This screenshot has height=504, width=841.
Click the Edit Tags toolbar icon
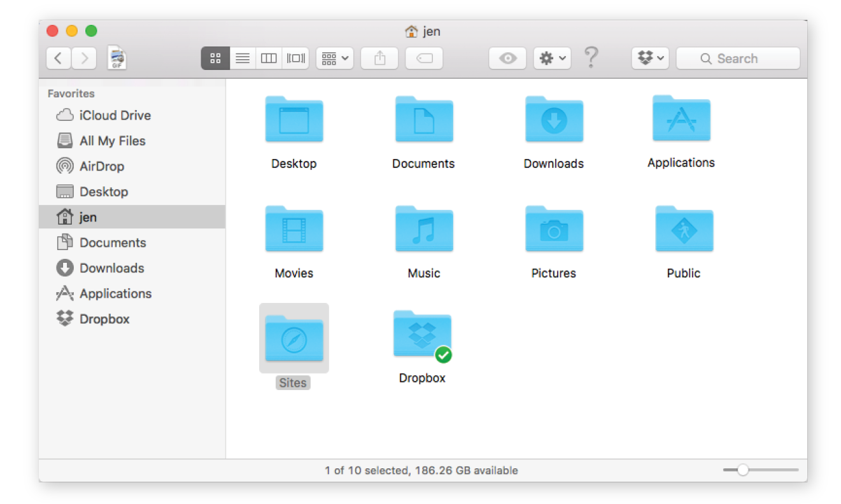(x=424, y=59)
